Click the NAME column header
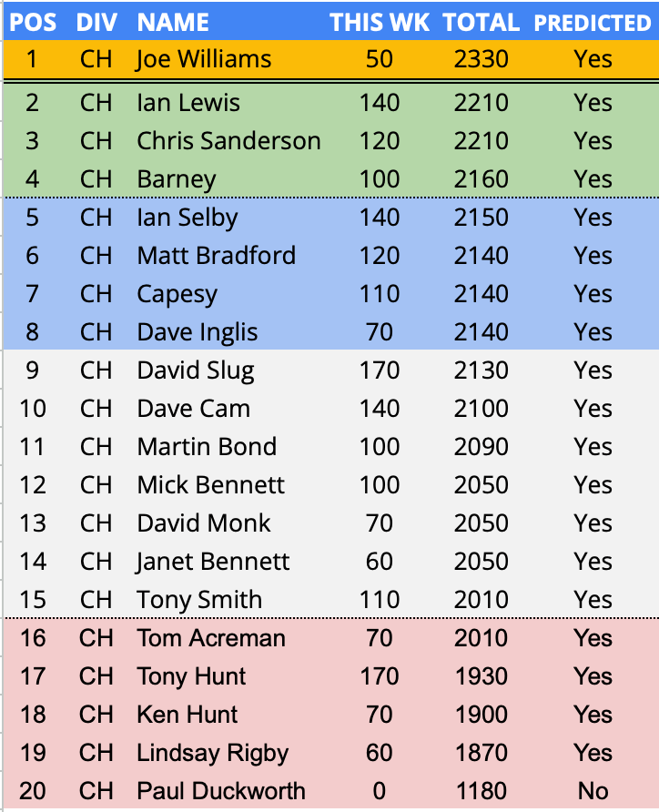Image resolution: width=659 pixels, height=812 pixels. pos(173,22)
